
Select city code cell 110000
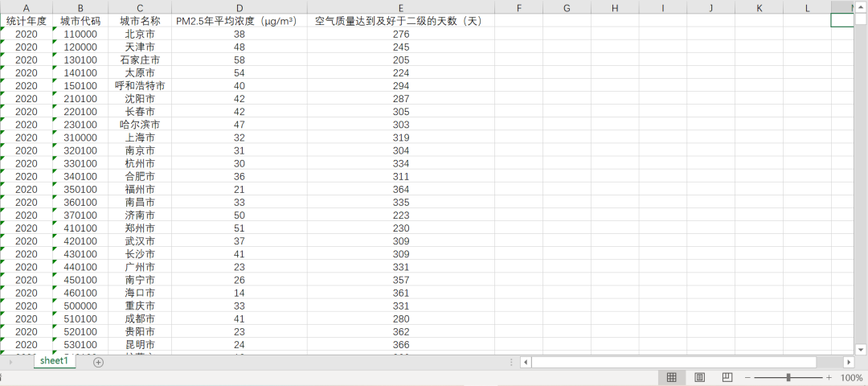pos(81,34)
